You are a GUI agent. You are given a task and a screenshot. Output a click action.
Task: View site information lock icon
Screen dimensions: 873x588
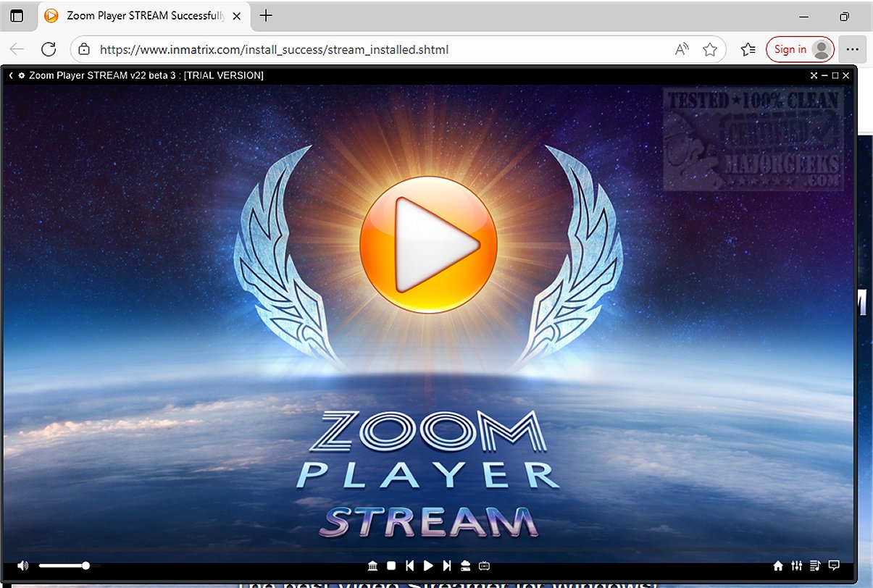pyautogui.click(x=84, y=49)
